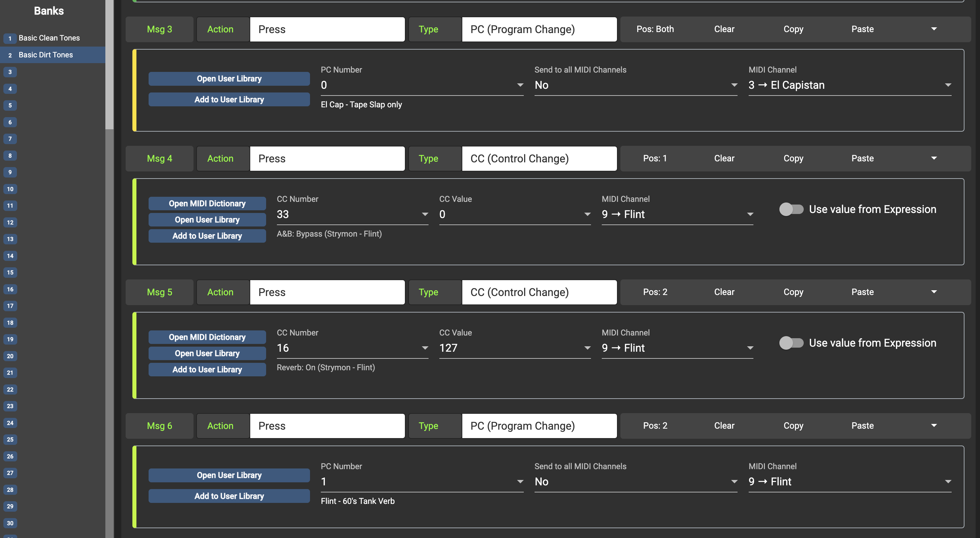Enable Use value from Expression for Msg 5

tap(791, 343)
